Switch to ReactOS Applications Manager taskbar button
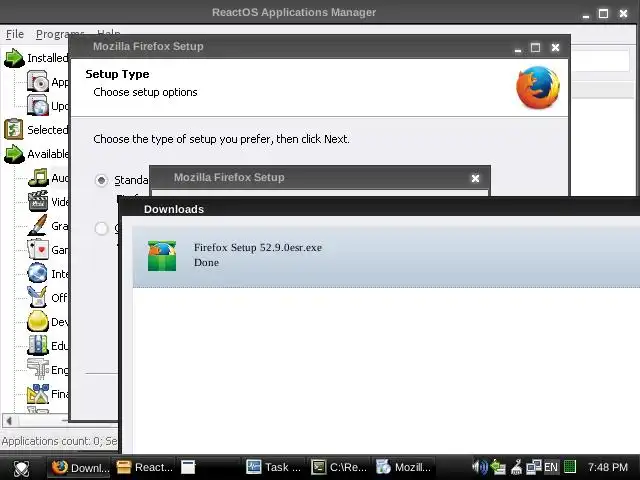 tap(144, 467)
